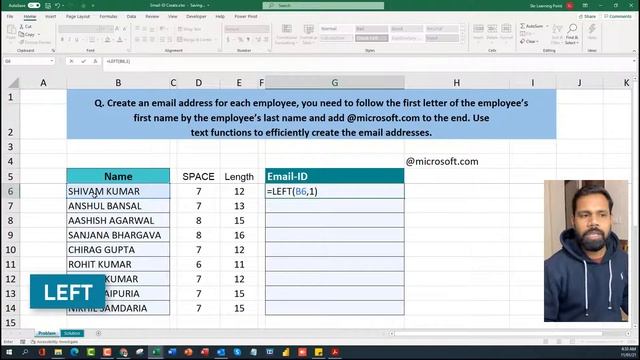Expand the Name Box dropdown arrow

tap(52, 61)
